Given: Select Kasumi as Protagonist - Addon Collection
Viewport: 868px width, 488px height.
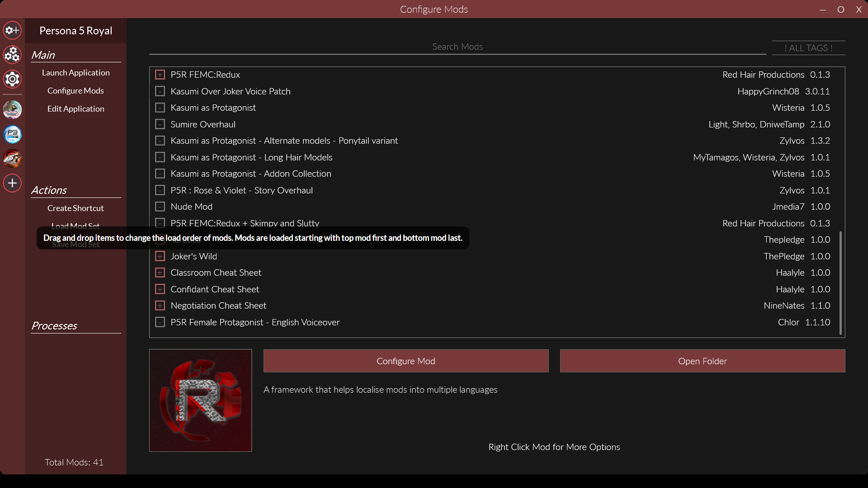Looking at the screenshot, I should coord(251,174).
